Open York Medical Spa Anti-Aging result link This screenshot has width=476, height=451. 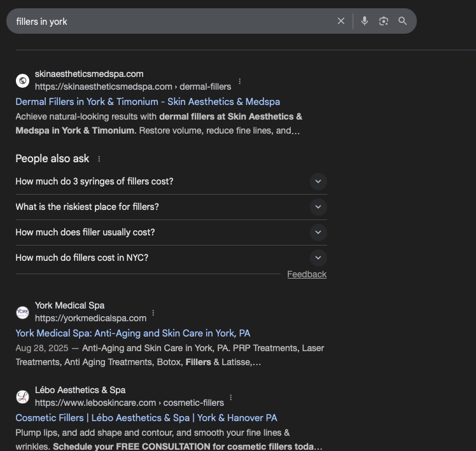133,333
